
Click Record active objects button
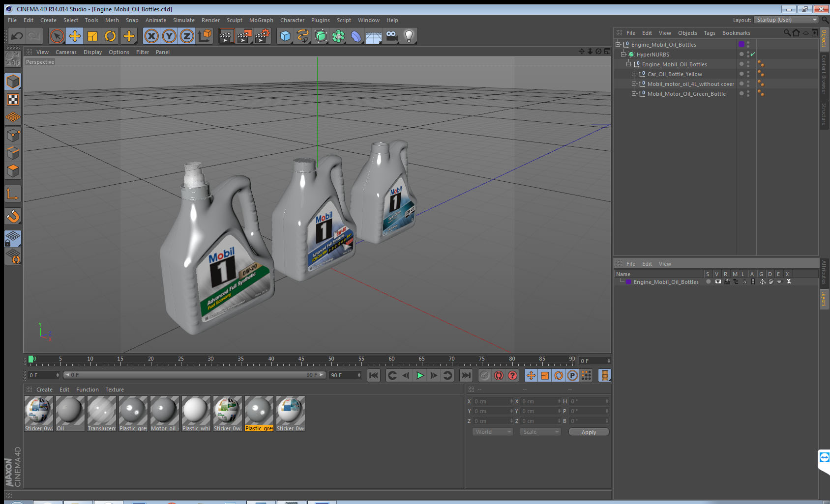tap(485, 375)
